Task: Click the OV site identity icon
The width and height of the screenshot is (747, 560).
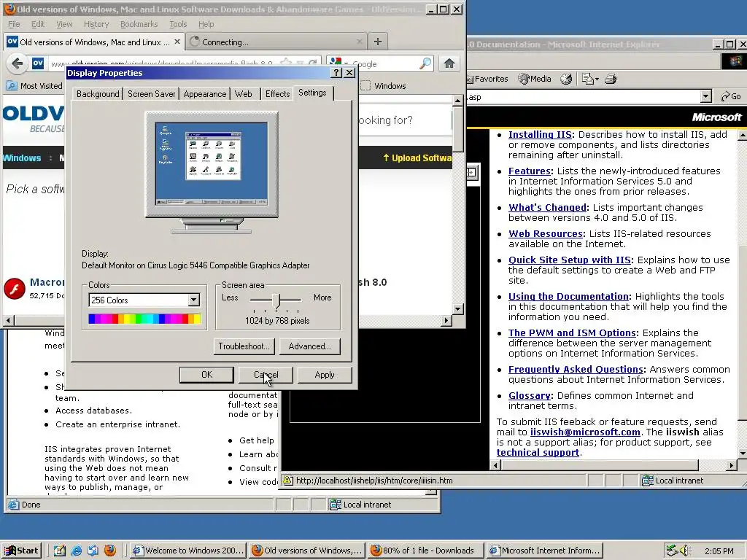Action: (38, 63)
